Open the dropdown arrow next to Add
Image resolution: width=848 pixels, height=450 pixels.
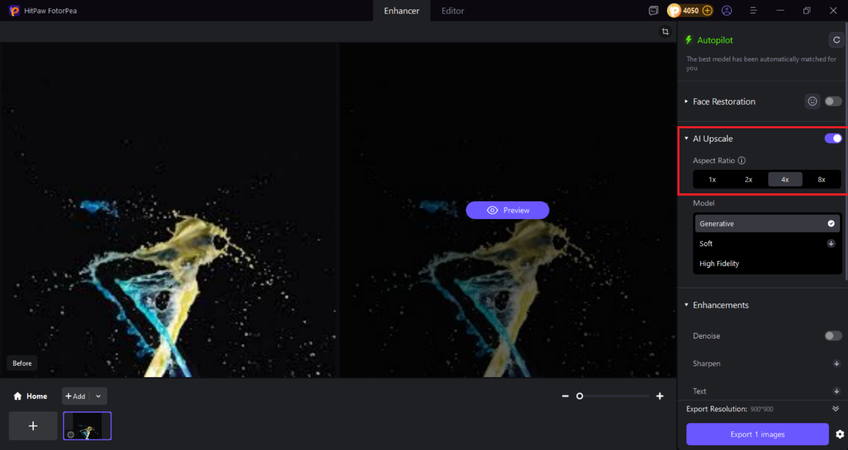pyautogui.click(x=98, y=396)
